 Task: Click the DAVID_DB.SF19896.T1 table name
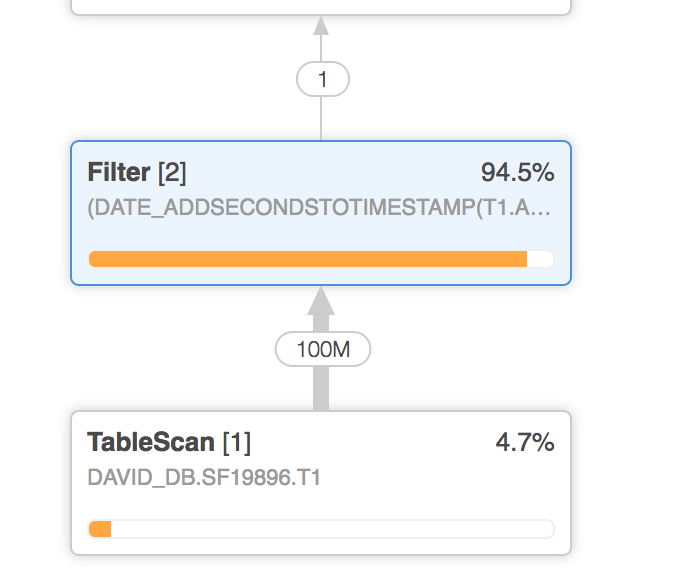click(x=204, y=478)
